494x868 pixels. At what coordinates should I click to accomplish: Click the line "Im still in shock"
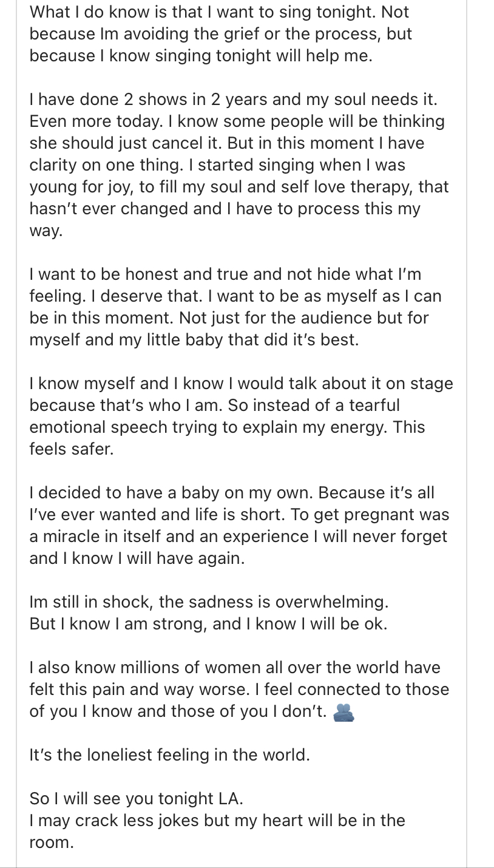[x=209, y=602]
